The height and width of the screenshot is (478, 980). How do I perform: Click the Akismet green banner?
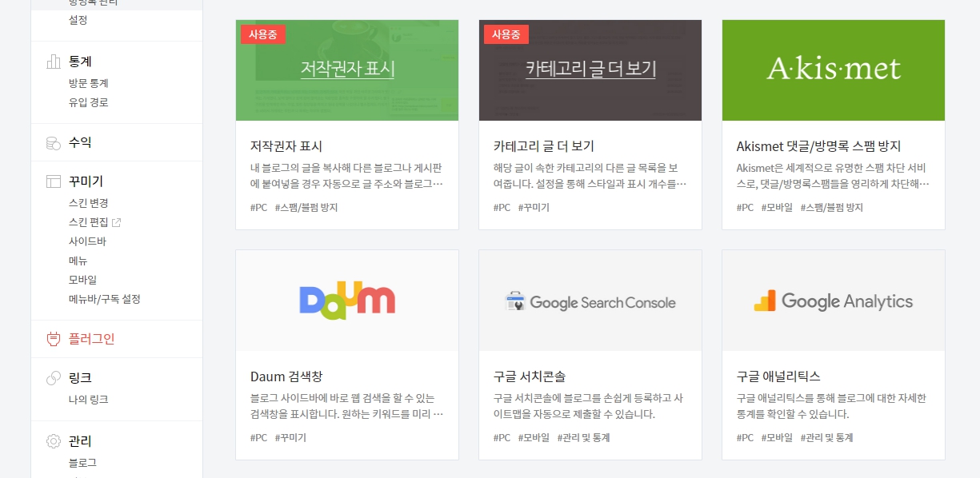[x=834, y=70]
